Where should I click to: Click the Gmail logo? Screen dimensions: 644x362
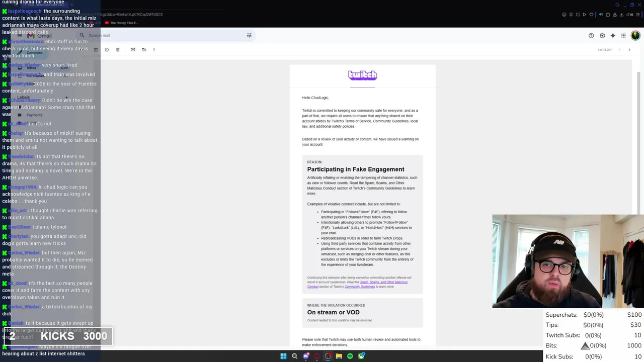39,36
